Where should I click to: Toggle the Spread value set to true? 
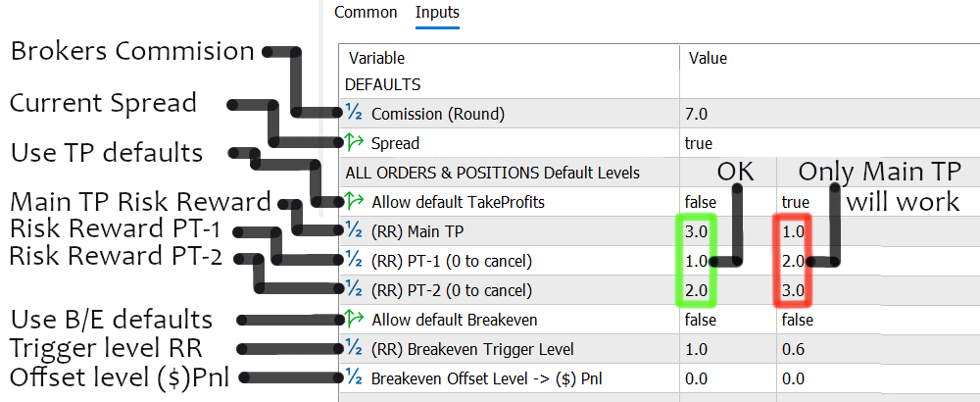699,143
